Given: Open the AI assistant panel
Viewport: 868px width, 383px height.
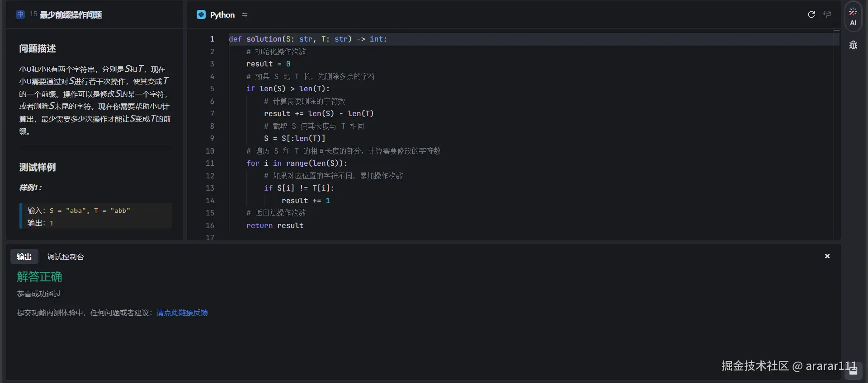Looking at the screenshot, I should click(x=853, y=17).
